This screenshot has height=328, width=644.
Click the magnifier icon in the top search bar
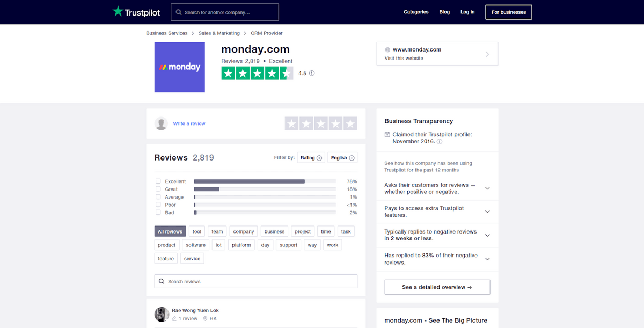(178, 12)
